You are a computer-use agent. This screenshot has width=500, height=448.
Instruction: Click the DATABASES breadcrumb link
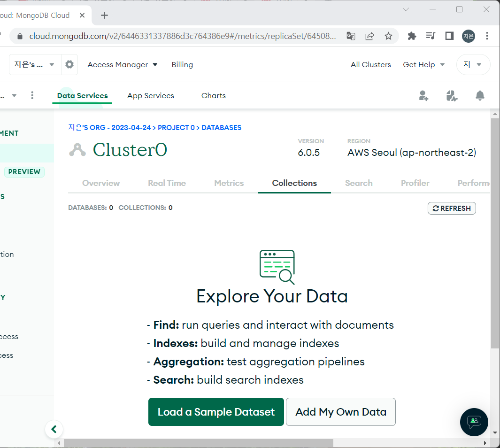(x=221, y=128)
